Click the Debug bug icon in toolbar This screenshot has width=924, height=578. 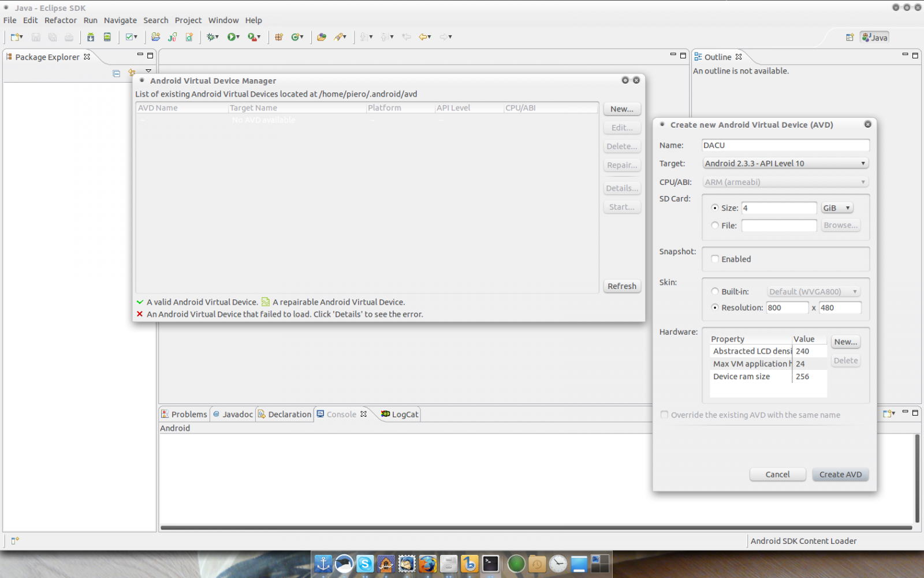coord(211,37)
